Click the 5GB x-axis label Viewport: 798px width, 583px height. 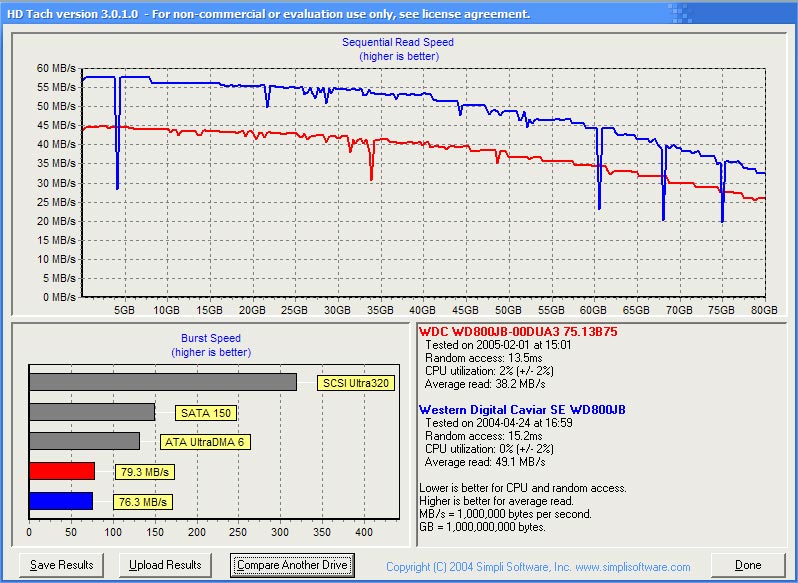click(x=124, y=310)
